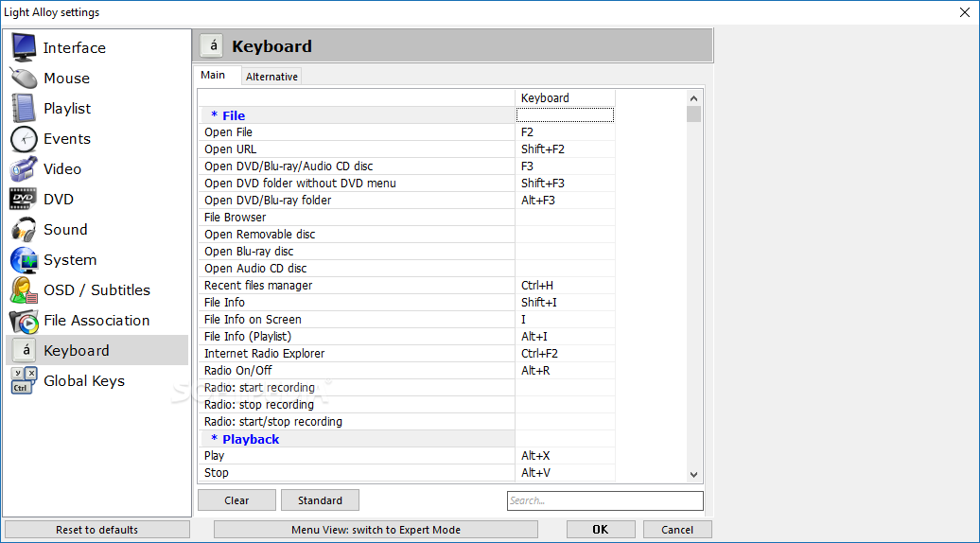Open the Global Keys icon
Image resolution: width=980 pixels, height=543 pixels.
(24, 380)
